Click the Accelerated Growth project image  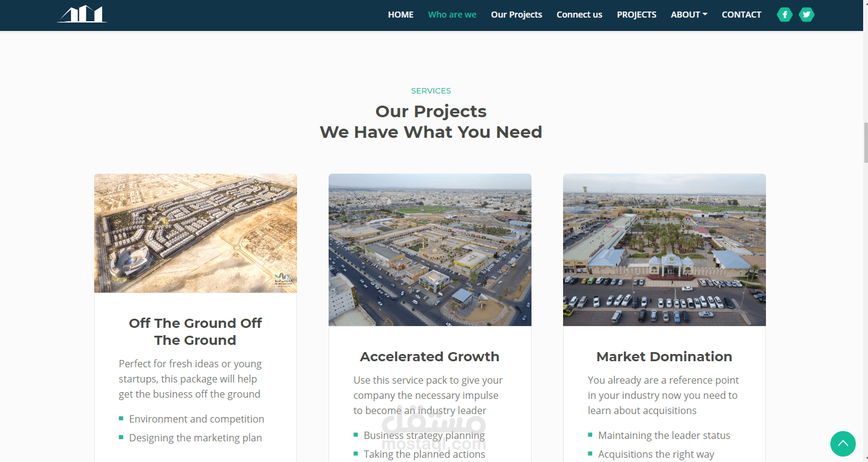pyautogui.click(x=430, y=250)
